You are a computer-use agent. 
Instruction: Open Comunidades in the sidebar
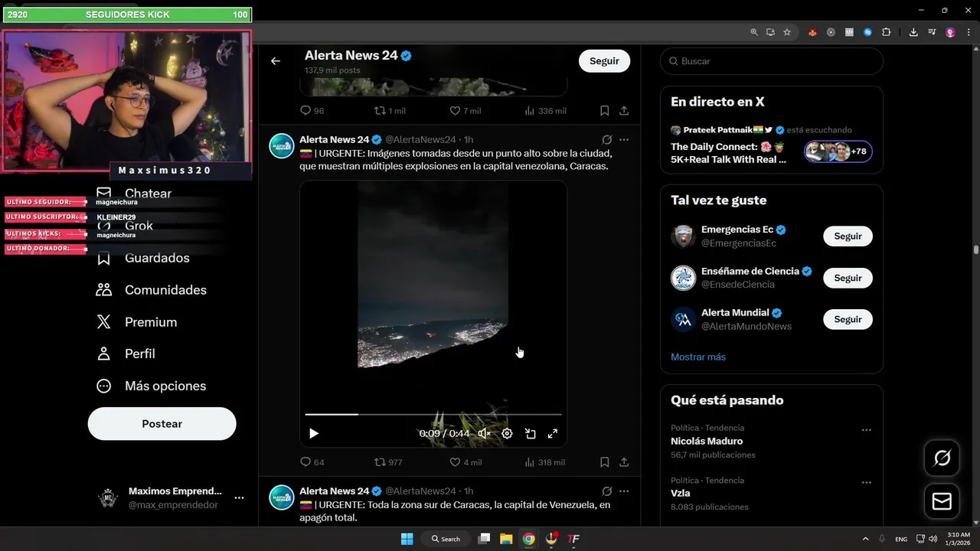click(x=152, y=290)
